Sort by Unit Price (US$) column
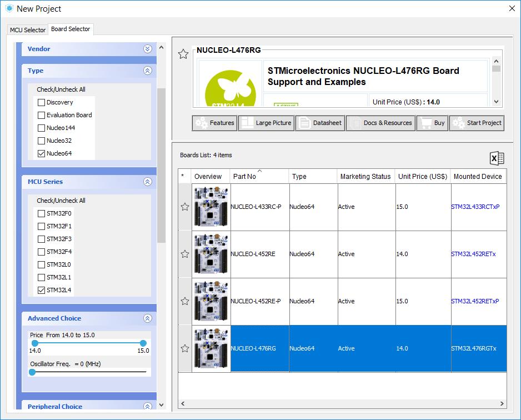 pos(423,177)
